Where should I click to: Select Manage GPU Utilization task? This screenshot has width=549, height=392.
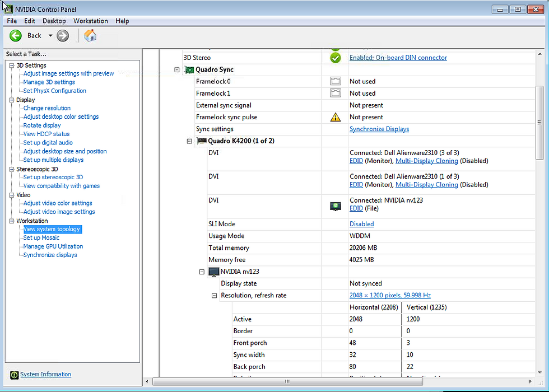pos(53,247)
